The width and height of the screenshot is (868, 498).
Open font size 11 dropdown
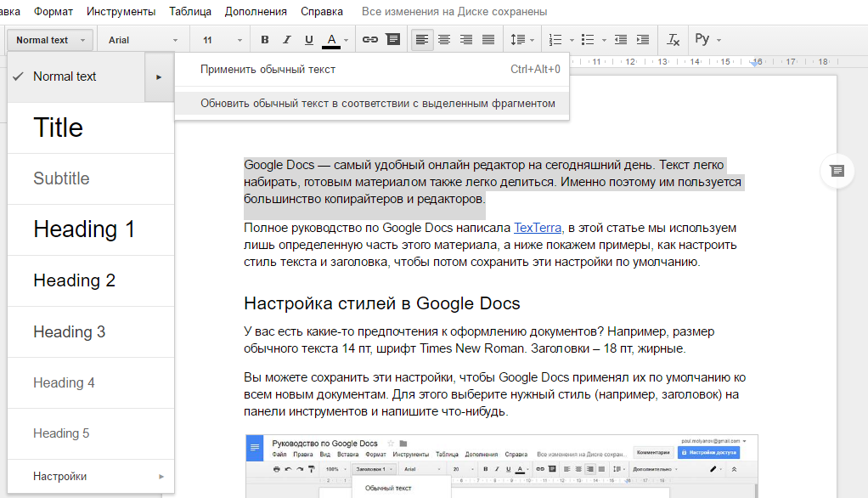[222, 40]
